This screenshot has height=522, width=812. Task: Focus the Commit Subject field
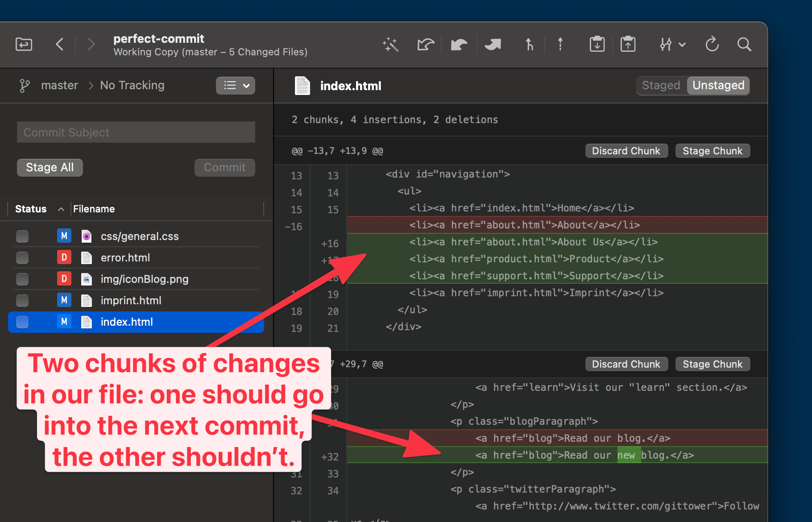pos(136,132)
